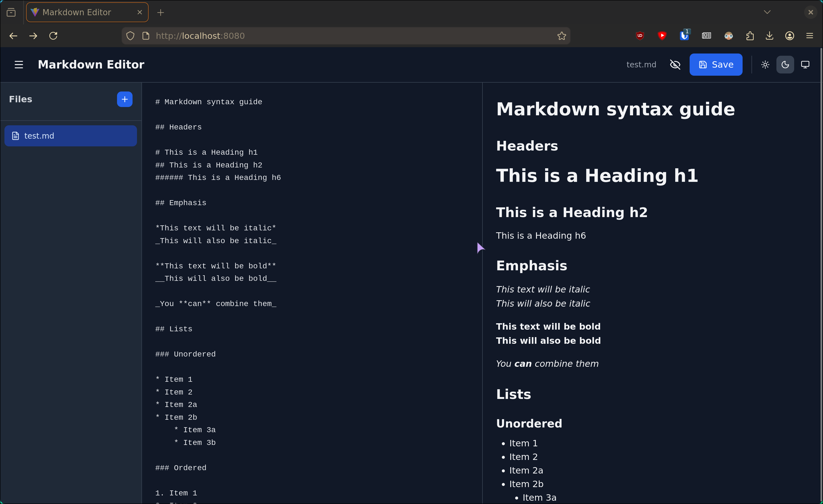Add a new file with plus button
Screen dimensions: 823x504
pyautogui.click(x=125, y=99)
